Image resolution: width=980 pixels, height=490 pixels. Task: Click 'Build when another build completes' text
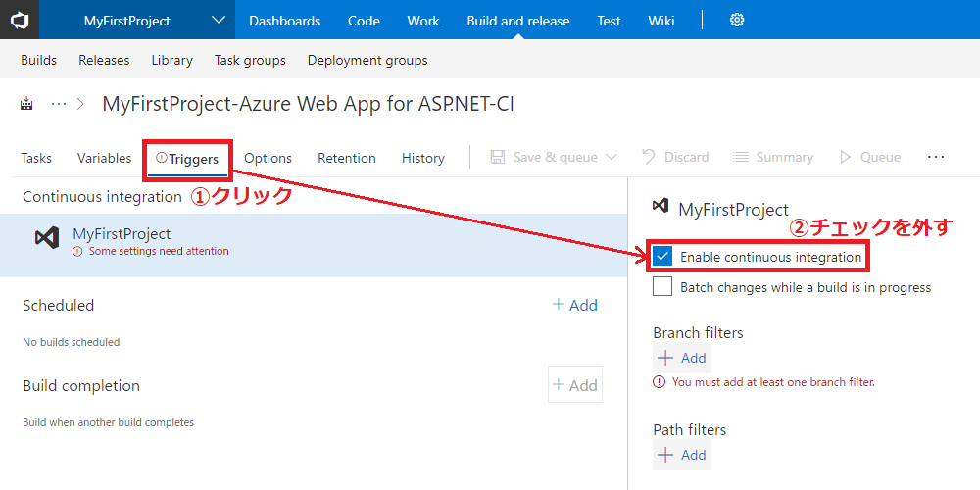click(108, 422)
